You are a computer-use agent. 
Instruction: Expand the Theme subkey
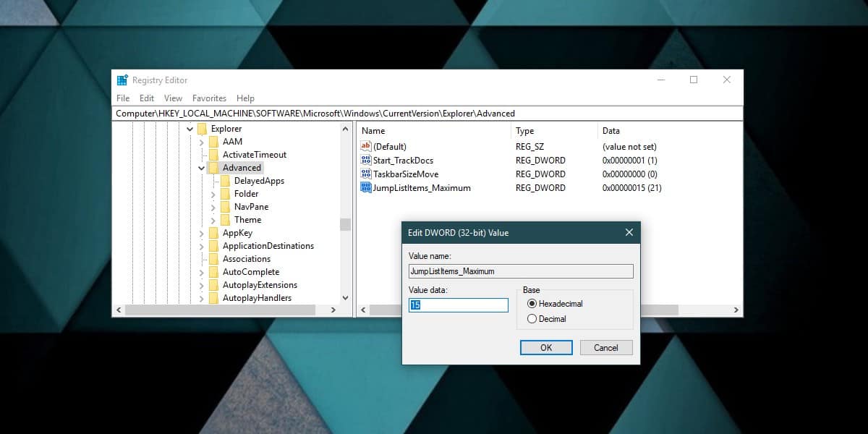pos(213,220)
